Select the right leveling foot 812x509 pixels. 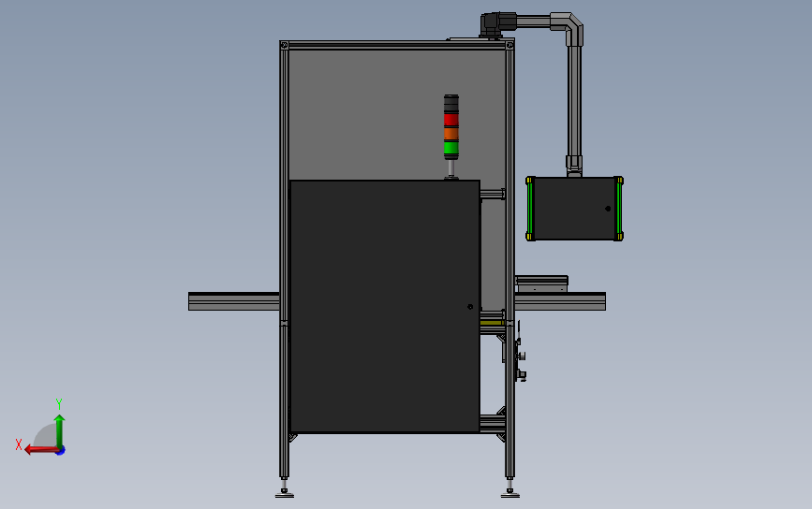pyautogui.click(x=510, y=488)
